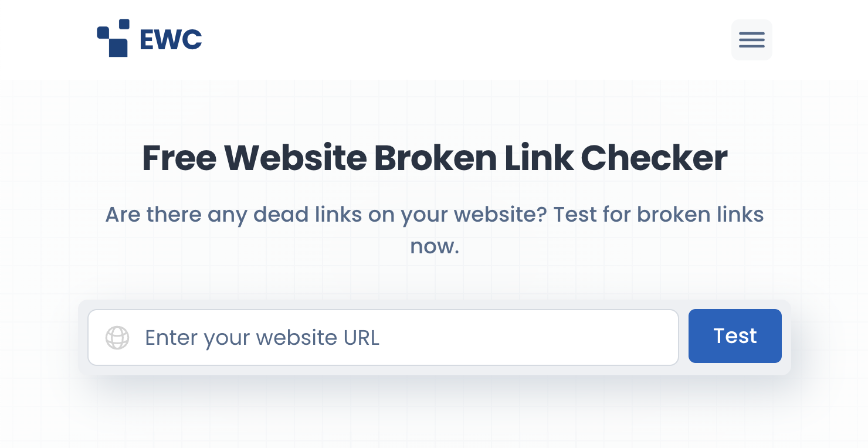The width and height of the screenshot is (868, 448).
Task: Click the word "Checker" in the heading
Action: (654, 158)
